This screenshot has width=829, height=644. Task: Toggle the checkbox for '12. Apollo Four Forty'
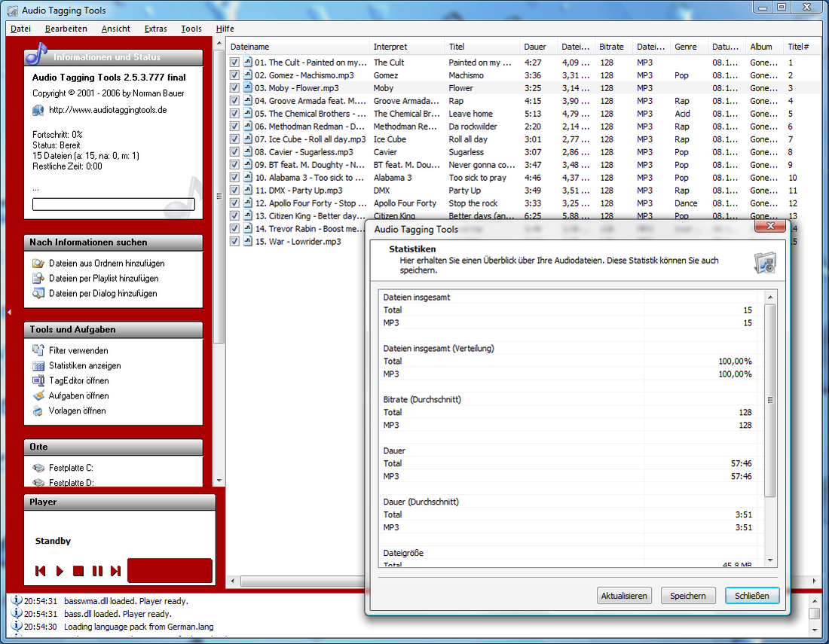(x=234, y=203)
